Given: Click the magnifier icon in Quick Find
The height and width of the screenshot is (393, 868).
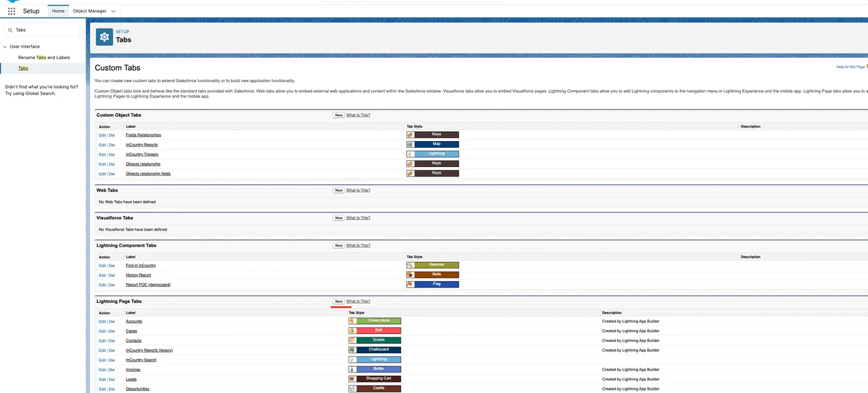Looking at the screenshot, I should click(10, 30).
